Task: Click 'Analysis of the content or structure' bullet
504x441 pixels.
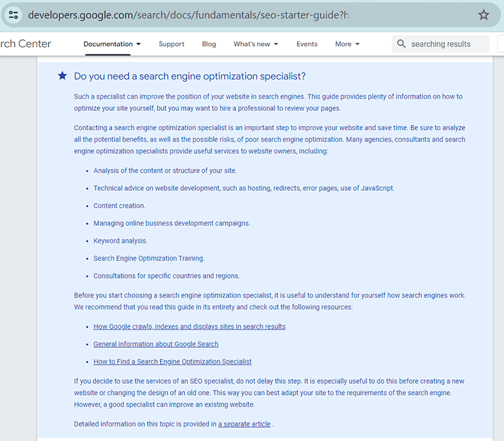Action: 165,171
